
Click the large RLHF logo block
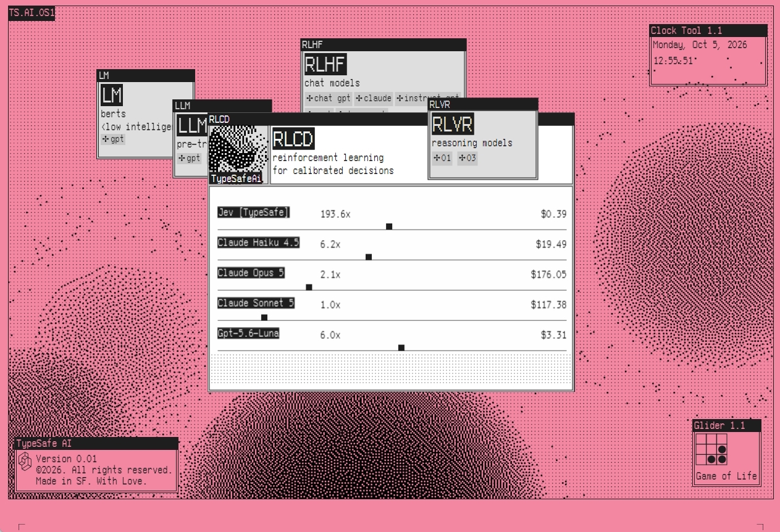[325, 64]
